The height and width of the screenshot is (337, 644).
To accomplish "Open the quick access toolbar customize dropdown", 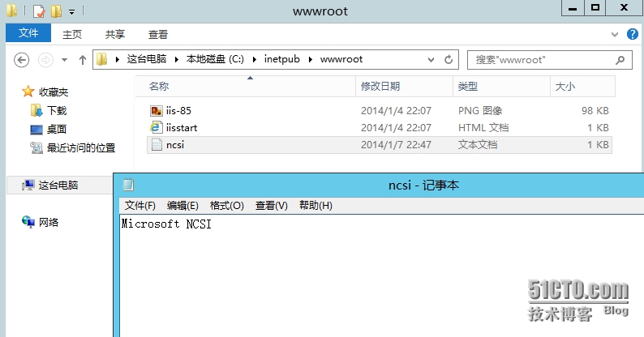I will click(x=71, y=12).
